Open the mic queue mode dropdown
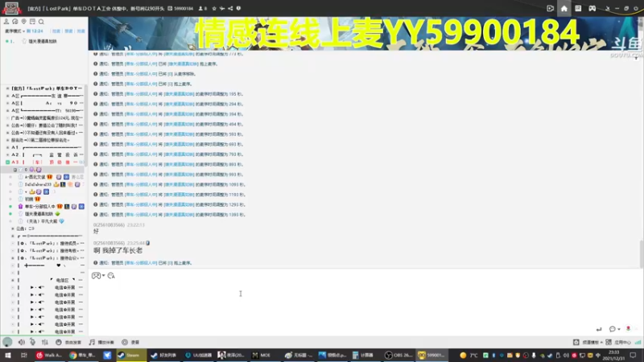 click(x=14, y=31)
